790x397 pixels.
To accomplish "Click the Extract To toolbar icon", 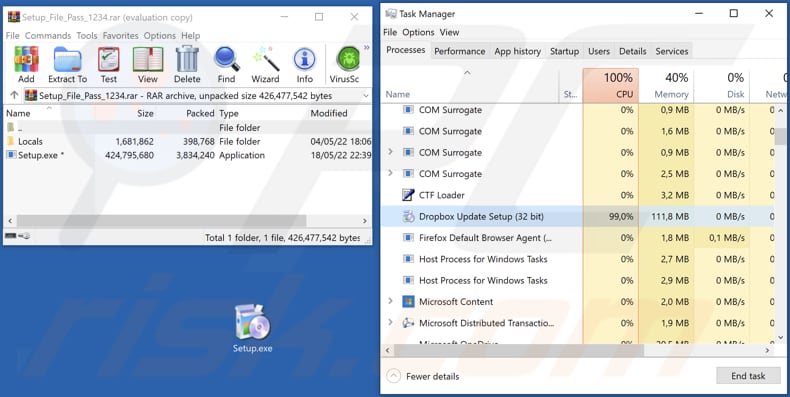I will click(x=68, y=64).
